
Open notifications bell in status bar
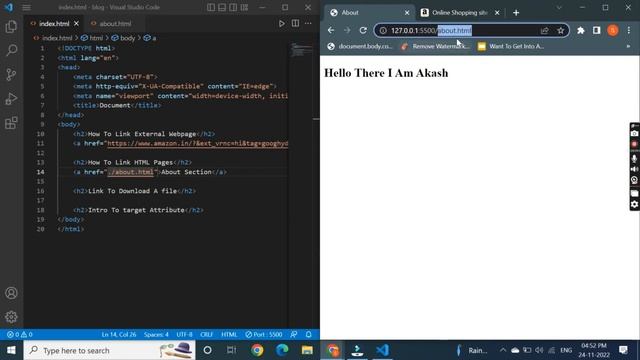[309, 334]
